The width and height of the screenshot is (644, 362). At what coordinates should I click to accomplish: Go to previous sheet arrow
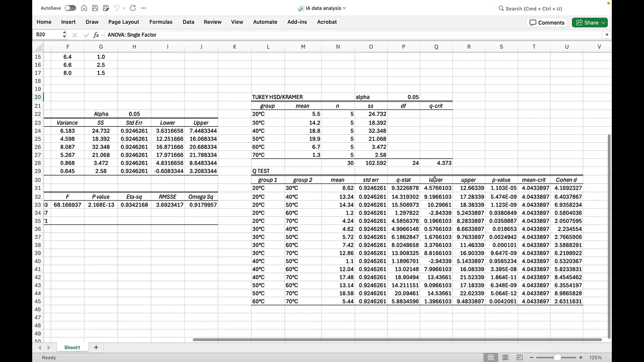[40, 347]
